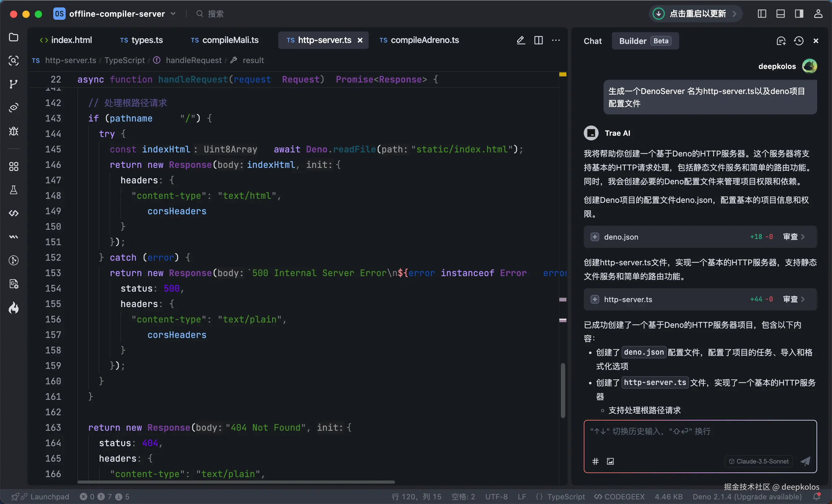Open the source control branch icon
Screen dimensions: 832x504
[14, 84]
